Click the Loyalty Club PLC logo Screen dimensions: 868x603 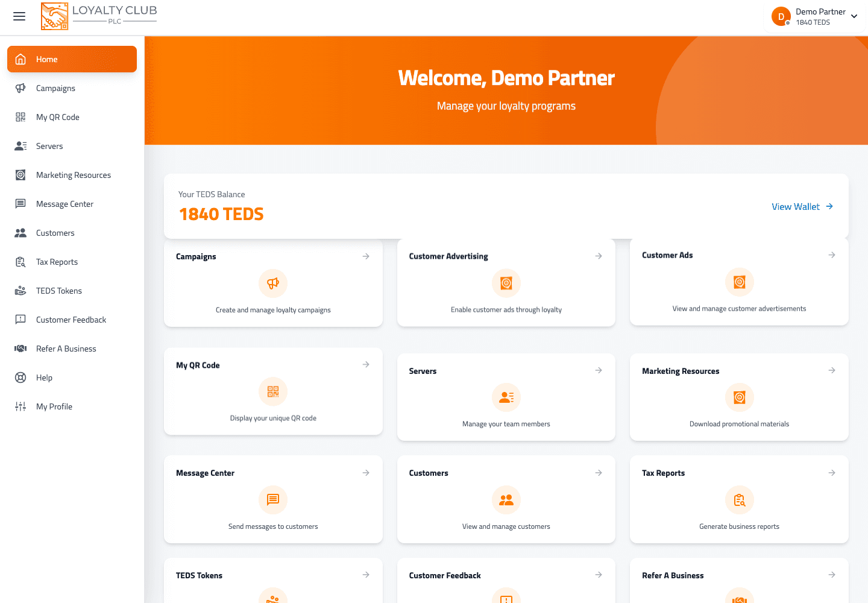coord(99,16)
